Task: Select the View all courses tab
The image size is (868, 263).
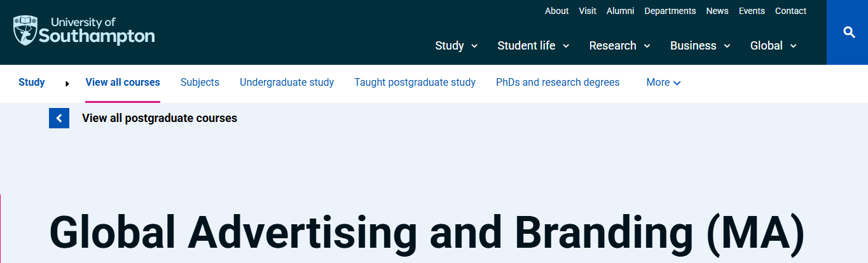Action: pos(123,83)
